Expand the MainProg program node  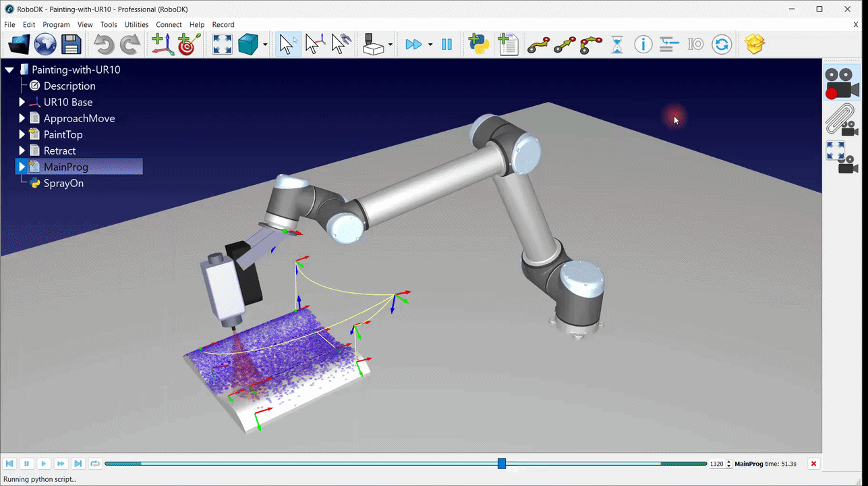coord(22,167)
